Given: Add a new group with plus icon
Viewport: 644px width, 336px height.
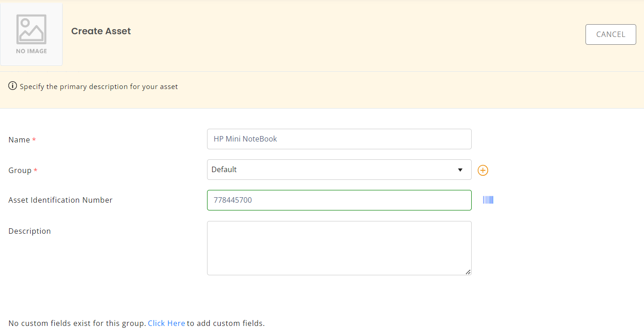Looking at the screenshot, I should 483,170.
